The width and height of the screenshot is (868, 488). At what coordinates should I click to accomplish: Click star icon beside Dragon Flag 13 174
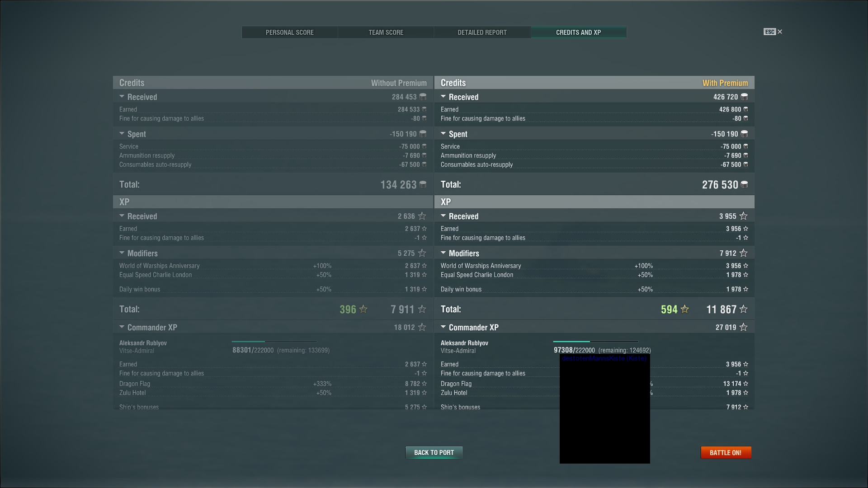(x=745, y=384)
